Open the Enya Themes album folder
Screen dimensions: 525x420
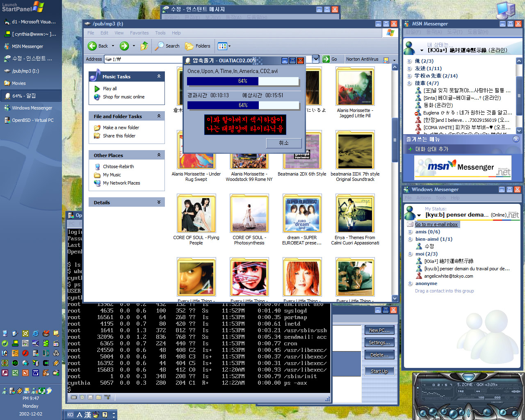pyautogui.click(x=355, y=214)
